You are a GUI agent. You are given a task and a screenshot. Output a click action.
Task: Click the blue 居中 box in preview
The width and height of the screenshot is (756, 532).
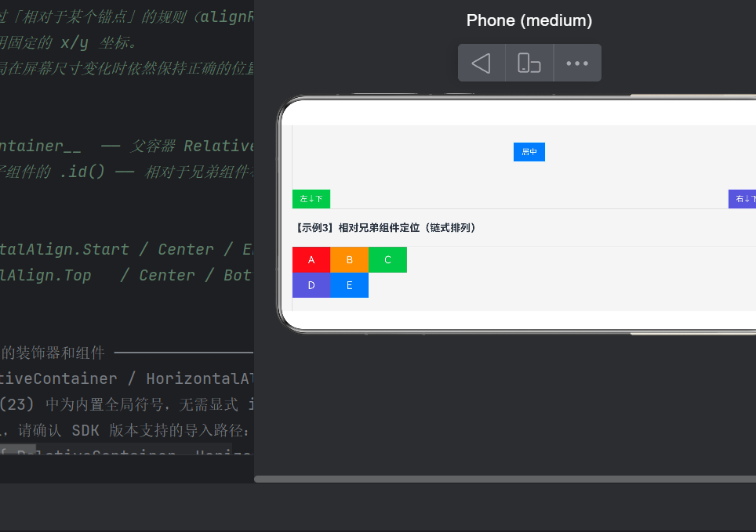click(529, 152)
